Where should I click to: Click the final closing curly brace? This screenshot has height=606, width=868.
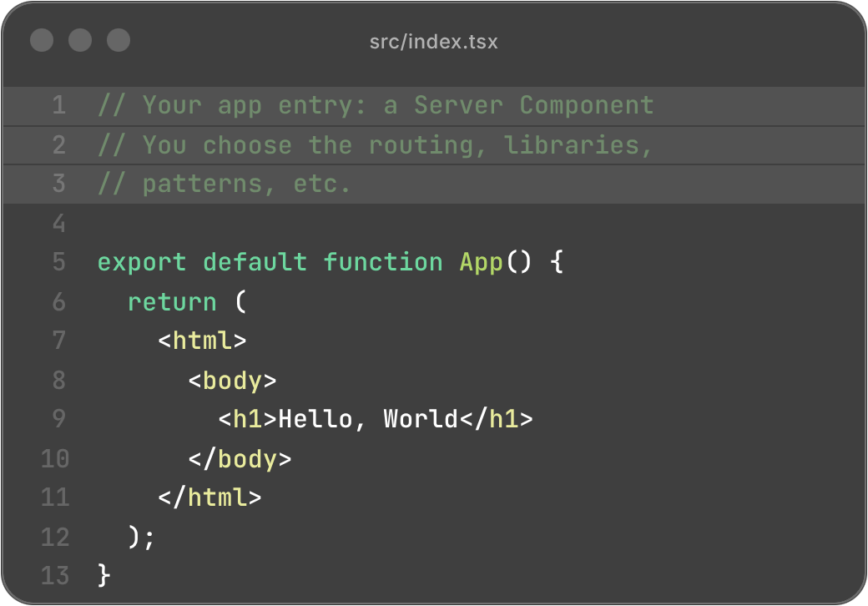(x=104, y=575)
